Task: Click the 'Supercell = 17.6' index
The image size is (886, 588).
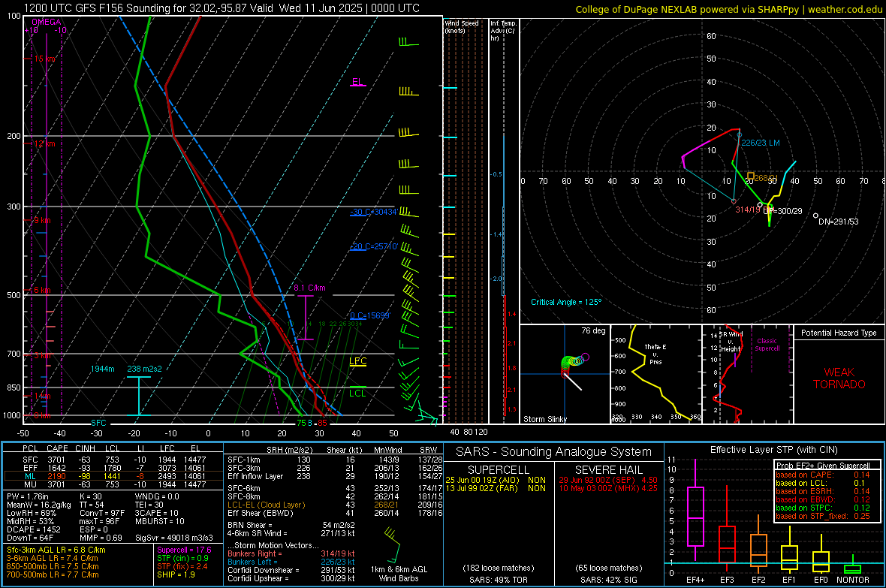Action: click(184, 550)
